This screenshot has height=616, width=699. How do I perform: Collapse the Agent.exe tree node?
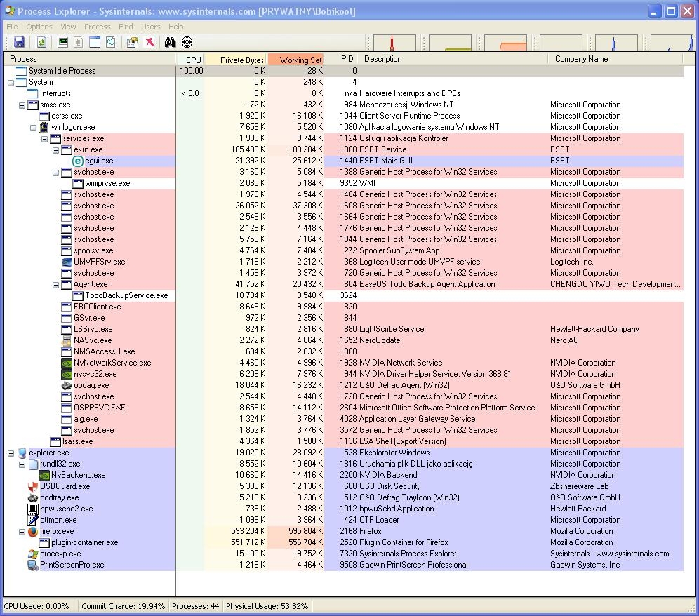click(55, 285)
